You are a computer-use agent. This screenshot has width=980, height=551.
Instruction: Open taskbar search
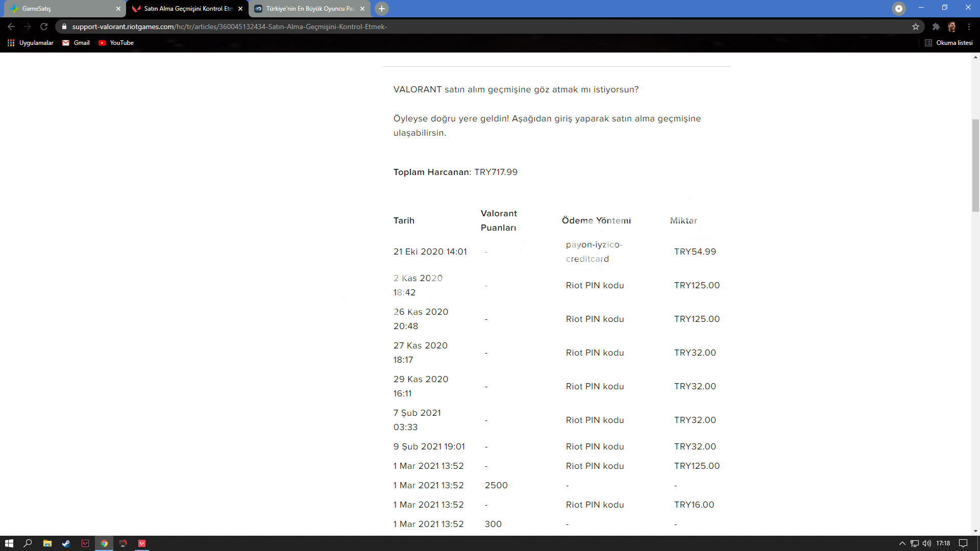28,543
